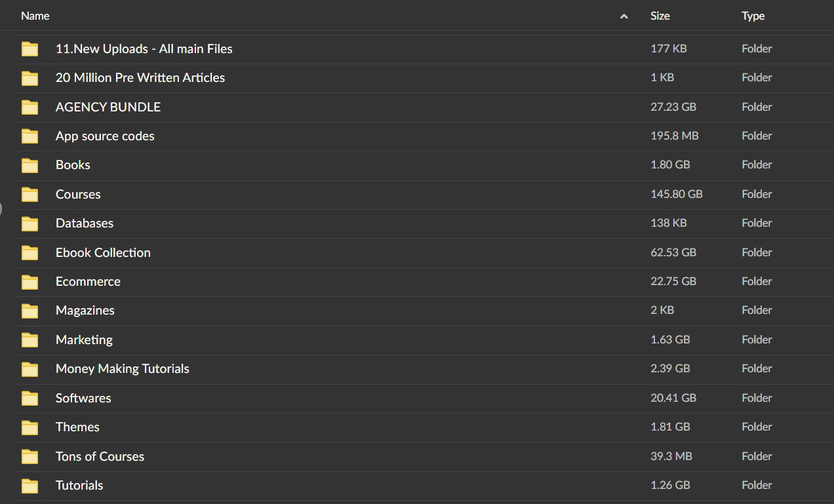
Task: Click the folder icon next to Books
Action: 30,165
